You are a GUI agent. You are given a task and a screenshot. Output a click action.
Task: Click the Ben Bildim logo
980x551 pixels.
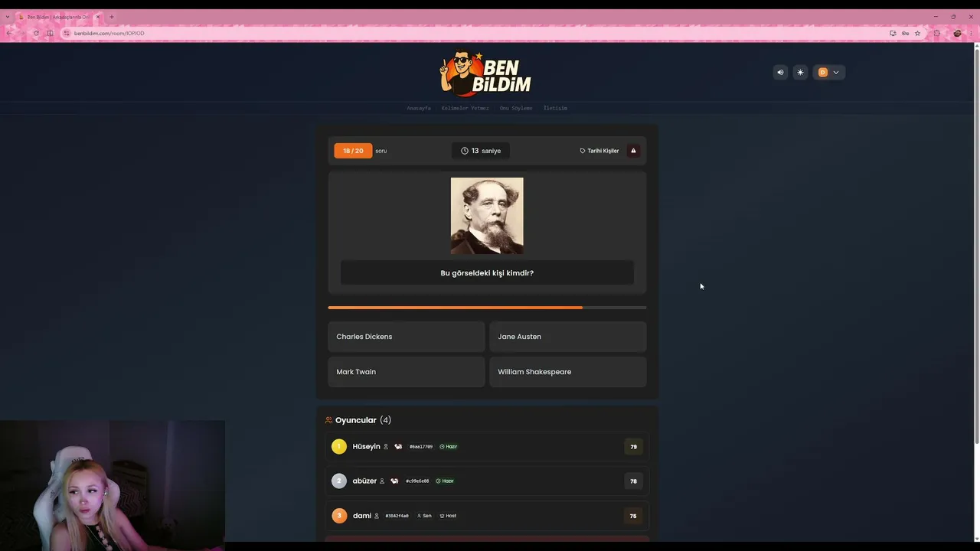[x=485, y=73]
